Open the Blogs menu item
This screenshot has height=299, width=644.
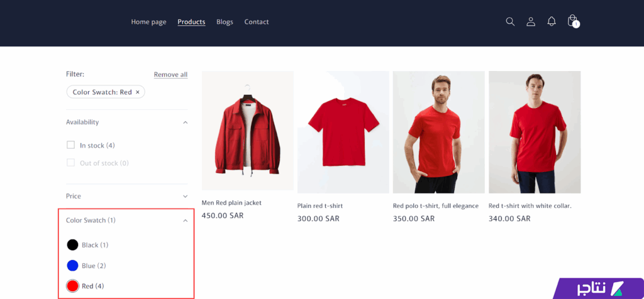pyautogui.click(x=225, y=22)
